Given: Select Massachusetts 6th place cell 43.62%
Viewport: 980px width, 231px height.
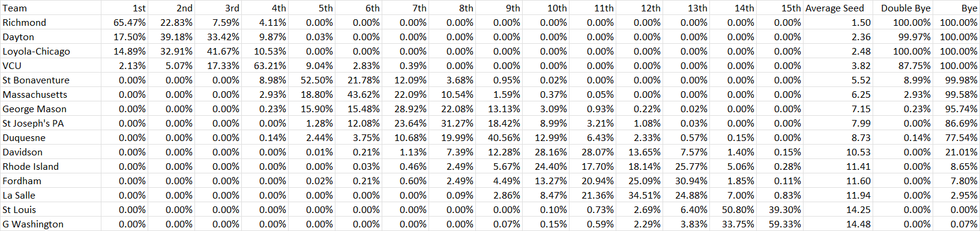Looking at the screenshot, I should coord(358,94).
